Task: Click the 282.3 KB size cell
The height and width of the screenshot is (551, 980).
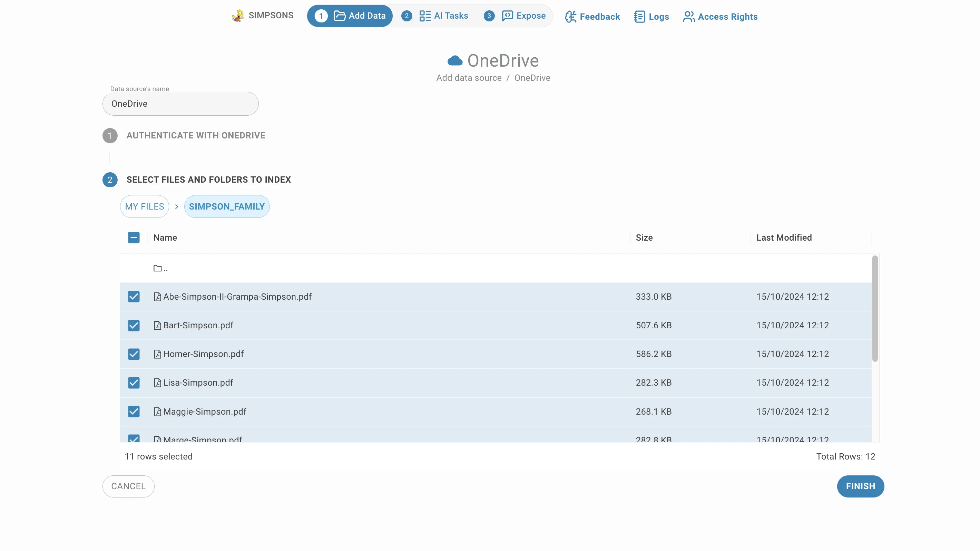Action: [654, 383]
